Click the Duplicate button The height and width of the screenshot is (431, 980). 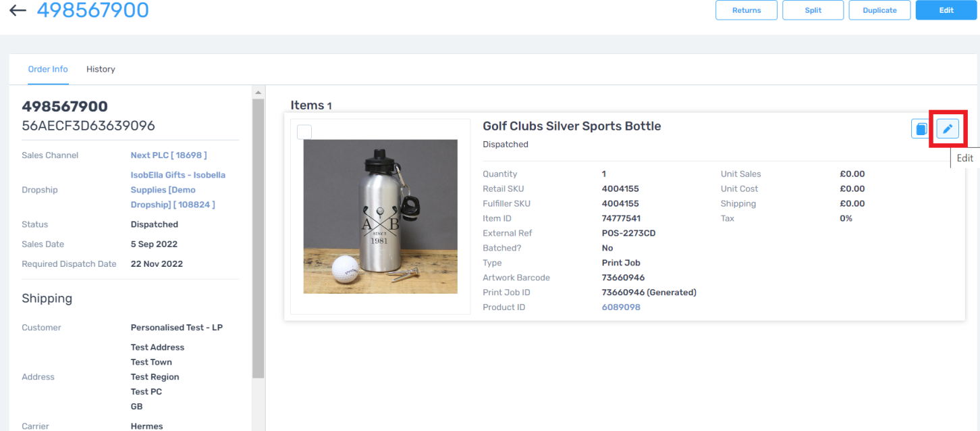(x=879, y=10)
